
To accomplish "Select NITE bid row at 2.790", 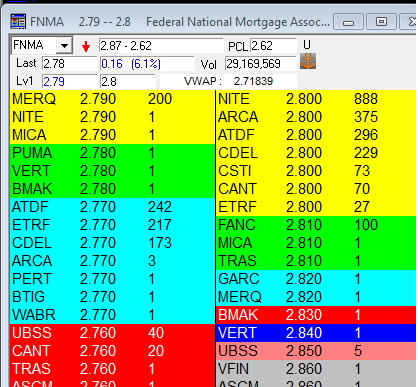I will 113,117.
